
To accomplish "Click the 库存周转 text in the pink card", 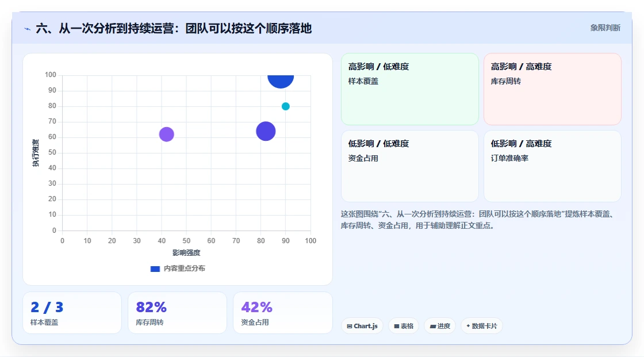I will [505, 81].
